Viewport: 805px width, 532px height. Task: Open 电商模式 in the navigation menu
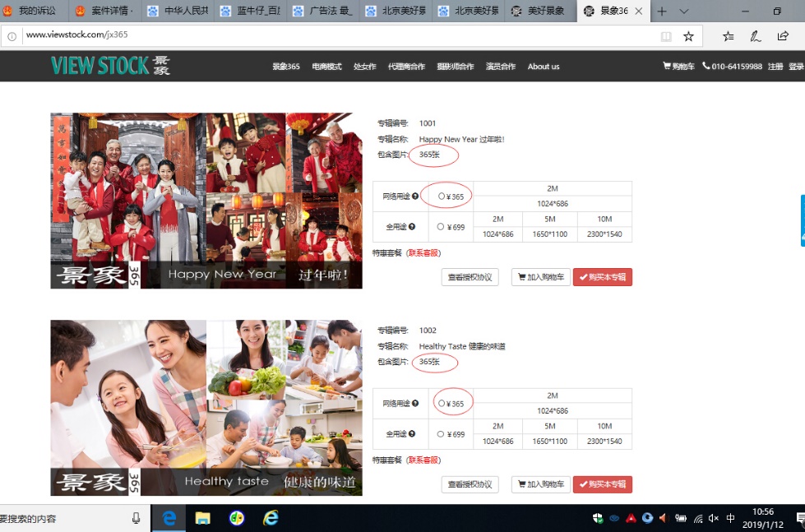coord(326,67)
